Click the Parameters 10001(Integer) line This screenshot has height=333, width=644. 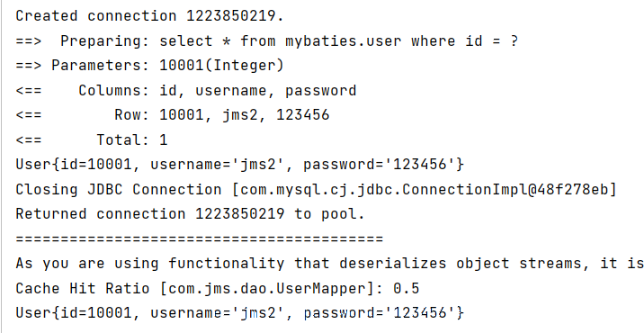pos(149,66)
